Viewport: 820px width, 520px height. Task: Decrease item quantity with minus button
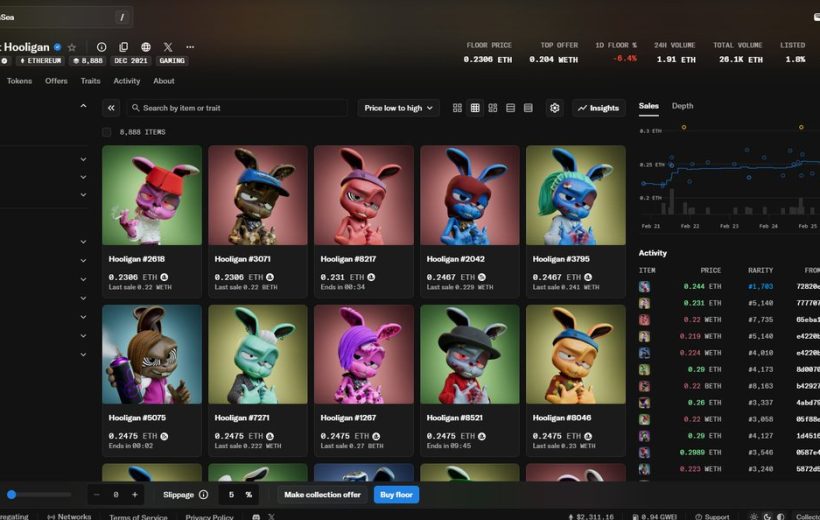click(x=96, y=494)
